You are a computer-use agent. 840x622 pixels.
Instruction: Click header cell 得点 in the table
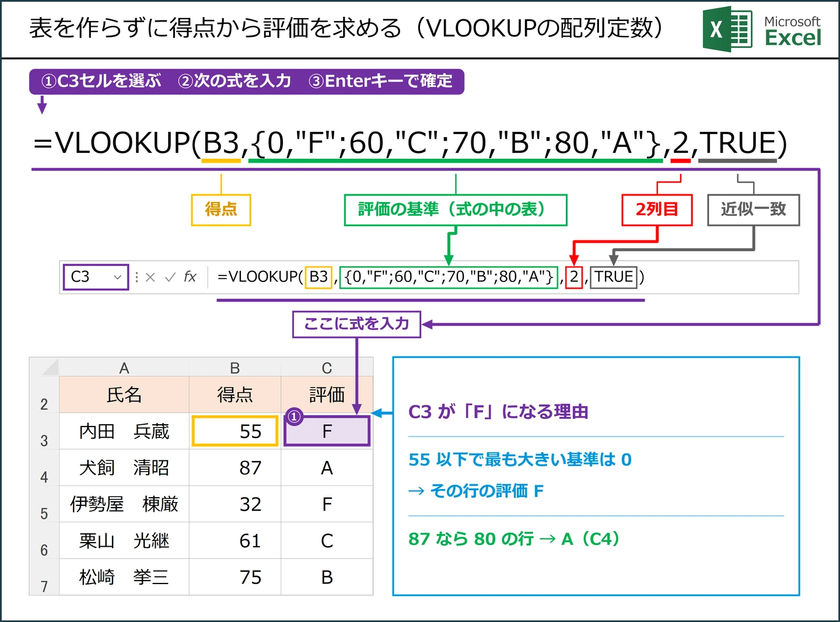[235, 395]
